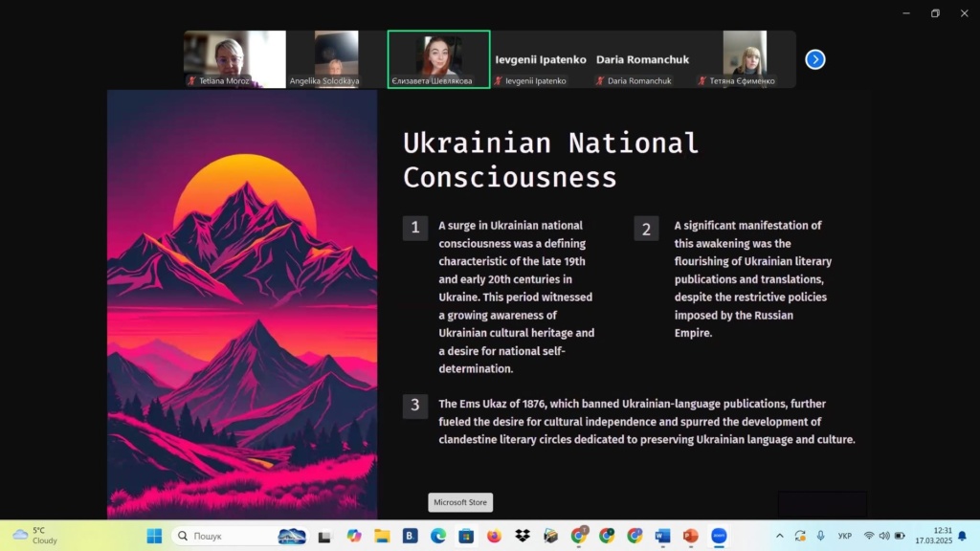The image size is (980, 551).
Task: Click the sunset mountain slide image
Action: pos(242,304)
